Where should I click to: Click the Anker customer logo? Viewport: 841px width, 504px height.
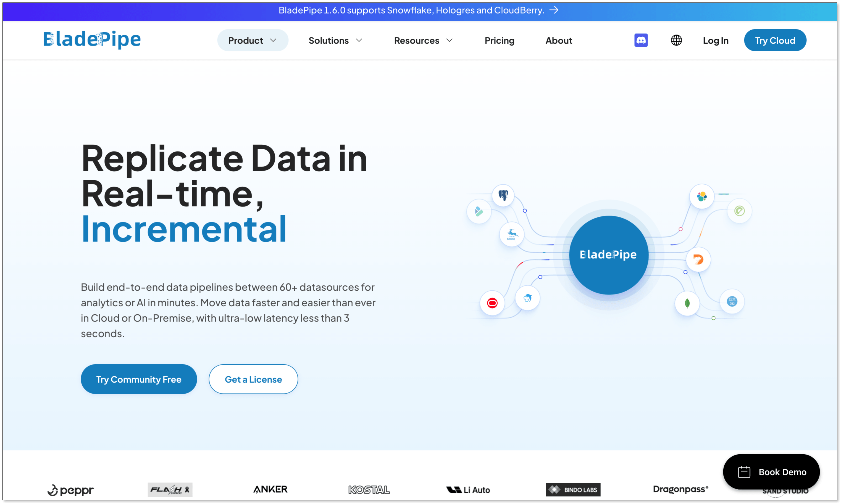[x=270, y=489]
